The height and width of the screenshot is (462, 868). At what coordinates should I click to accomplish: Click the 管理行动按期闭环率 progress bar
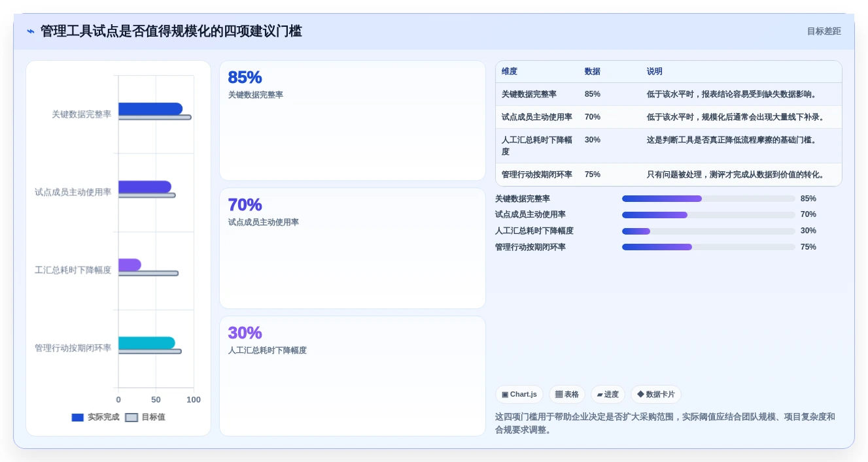pos(708,247)
